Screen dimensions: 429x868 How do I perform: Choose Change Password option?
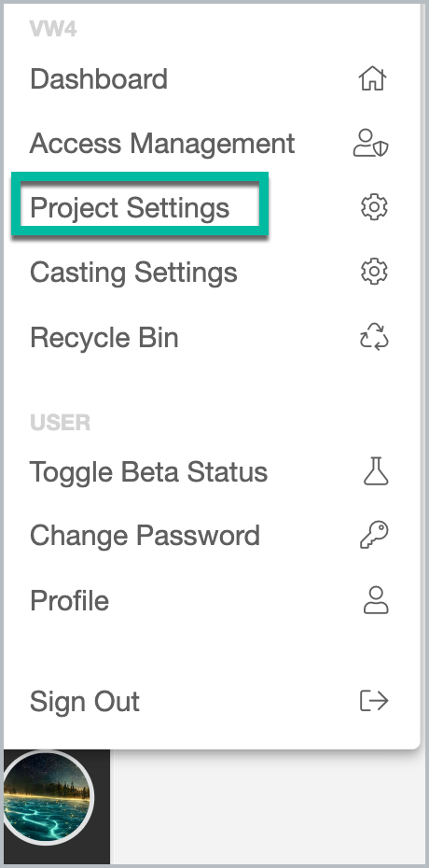(x=210, y=535)
